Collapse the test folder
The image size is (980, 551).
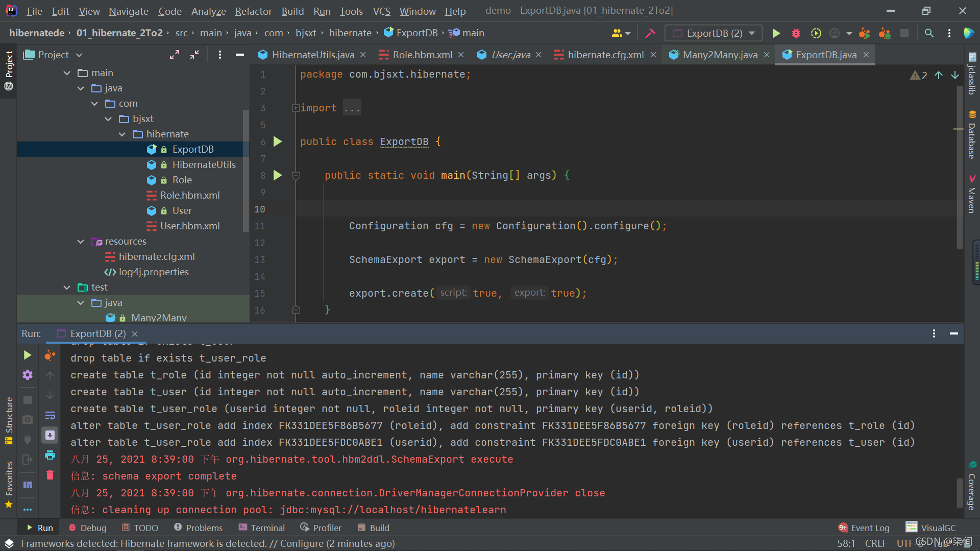(x=67, y=288)
